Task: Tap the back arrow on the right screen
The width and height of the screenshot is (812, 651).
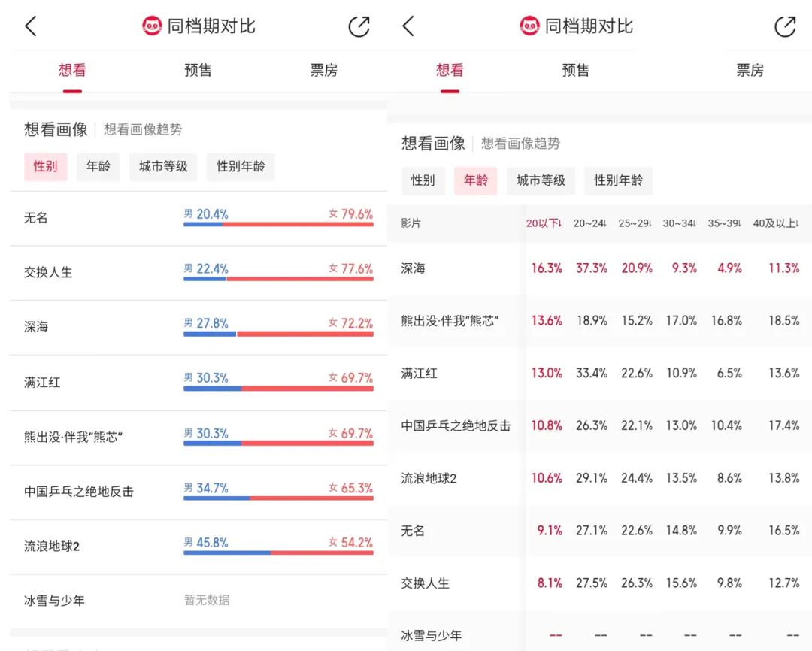Action: pyautogui.click(x=408, y=26)
